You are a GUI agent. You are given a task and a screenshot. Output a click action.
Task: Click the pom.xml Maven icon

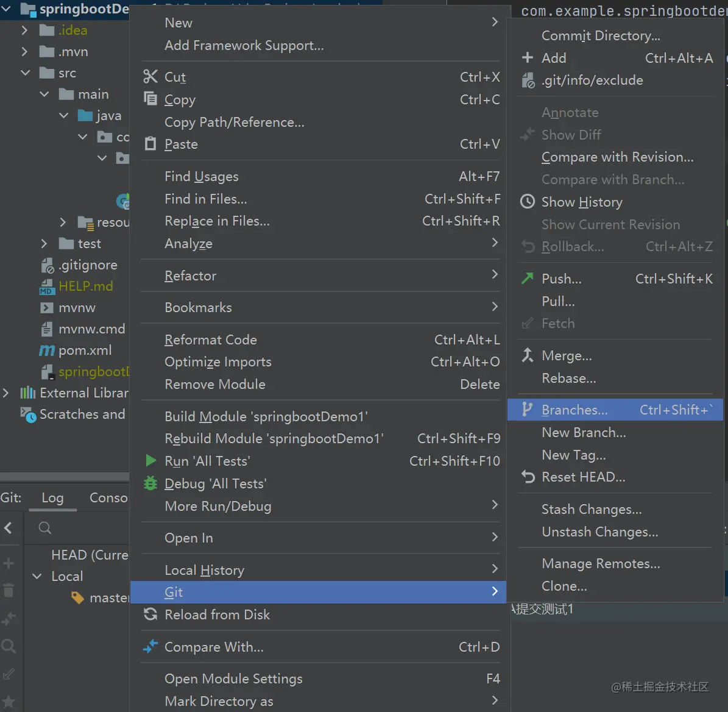(47, 350)
